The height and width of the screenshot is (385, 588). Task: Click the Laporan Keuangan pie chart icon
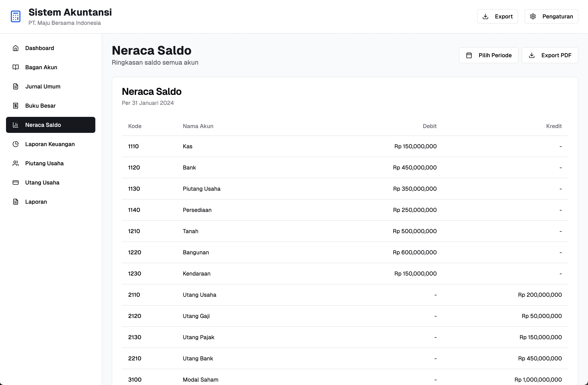[16, 144]
